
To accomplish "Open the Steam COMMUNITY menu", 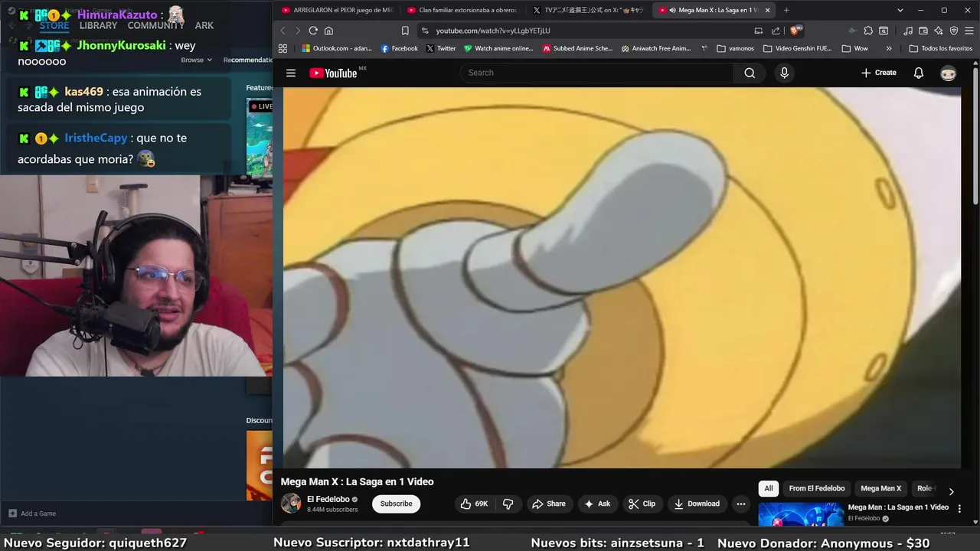I will 156,25.
